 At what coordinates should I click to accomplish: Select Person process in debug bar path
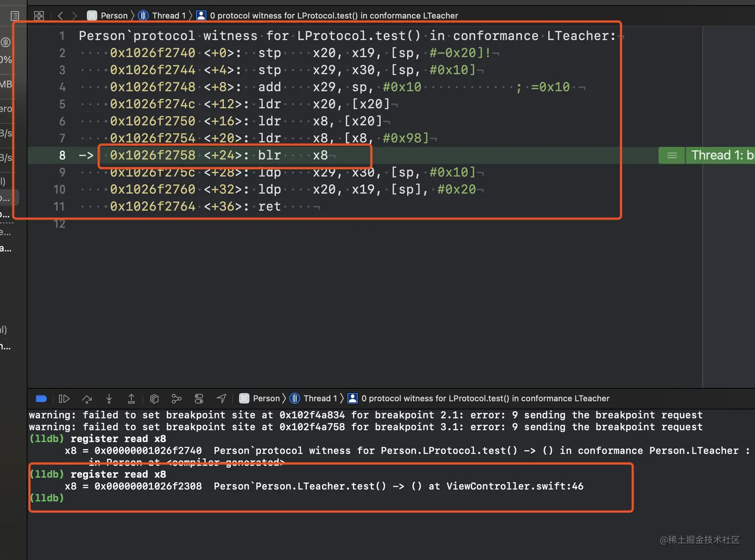click(260, 398)
